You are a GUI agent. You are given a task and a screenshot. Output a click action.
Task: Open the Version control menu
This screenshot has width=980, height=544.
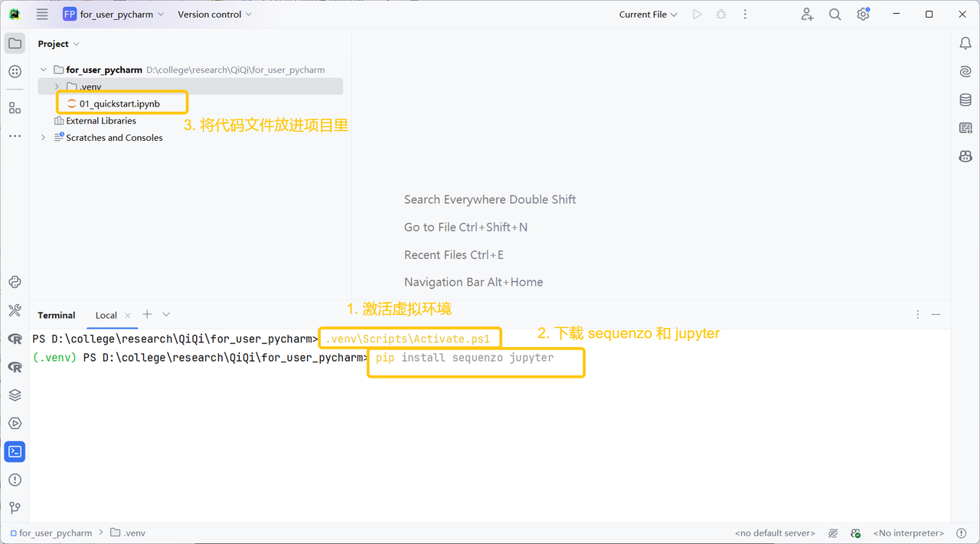point(214,15)
